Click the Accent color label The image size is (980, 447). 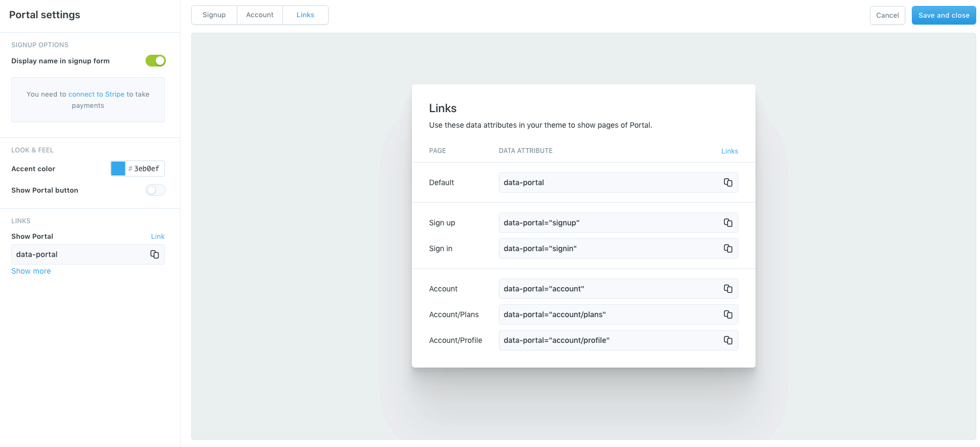[33, 169]
